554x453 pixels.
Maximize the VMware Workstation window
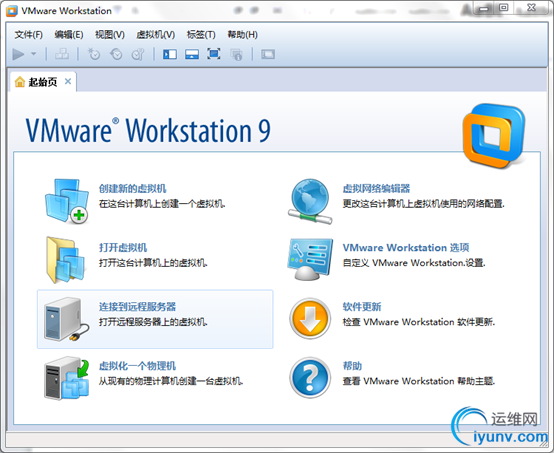tap(504, 8)
